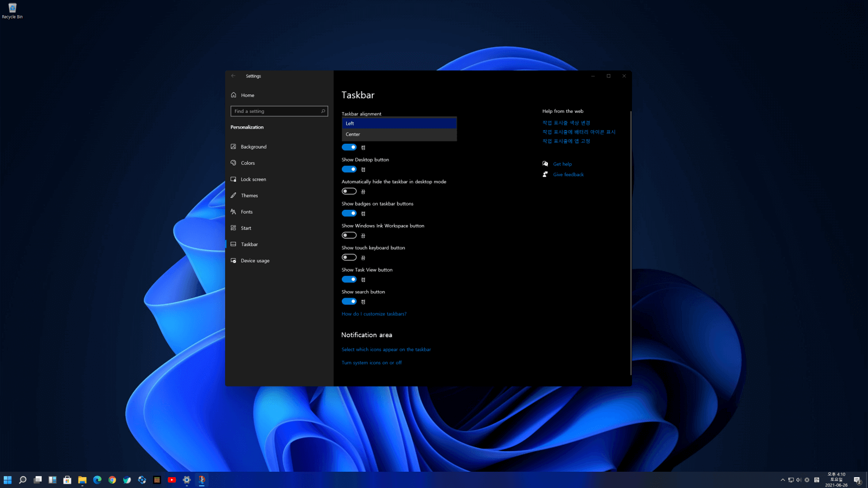This screenshot has width=868, height=488.
Task: Open the Windows Start menu
Action: (8, 480)
